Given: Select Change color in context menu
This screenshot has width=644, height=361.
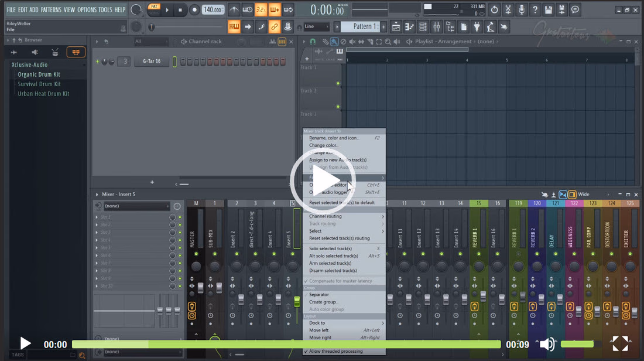Looking at the screenshot, I should [344, 145].
